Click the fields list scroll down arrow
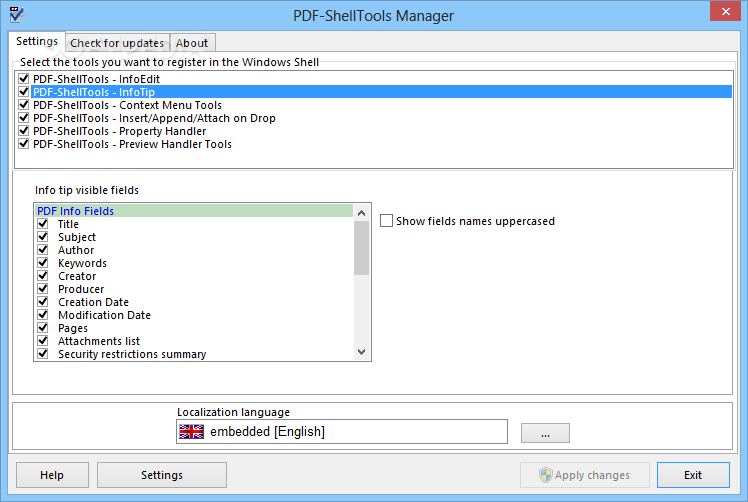 362,352
